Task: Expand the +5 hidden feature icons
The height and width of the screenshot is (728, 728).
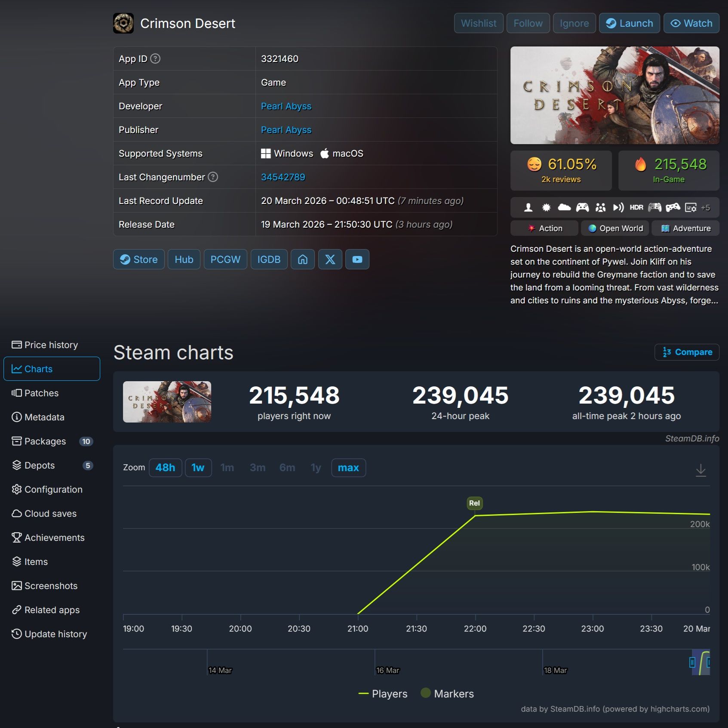Action: coord(706,207)
